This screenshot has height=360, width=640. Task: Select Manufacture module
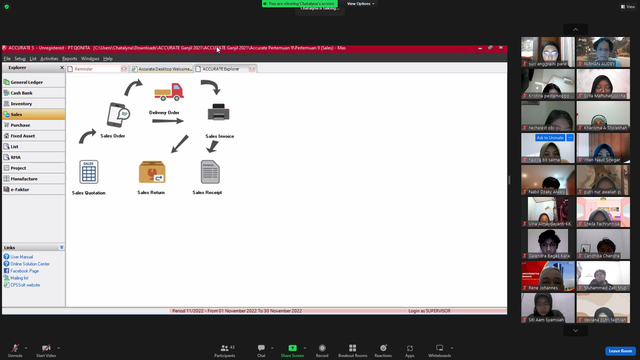pyautogui.click(x=33, y=179)
